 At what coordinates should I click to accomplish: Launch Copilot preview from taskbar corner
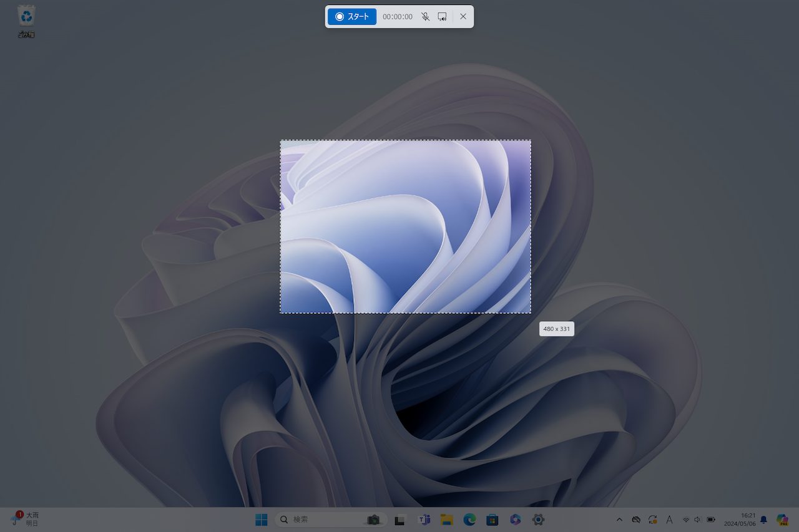[x=782, y=520]
